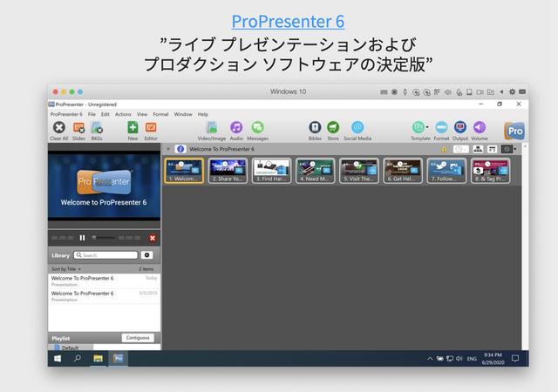This screenshot has width=558, height=392.
Task: Click the Clear All toolbar icon
Action: point(59,127)
